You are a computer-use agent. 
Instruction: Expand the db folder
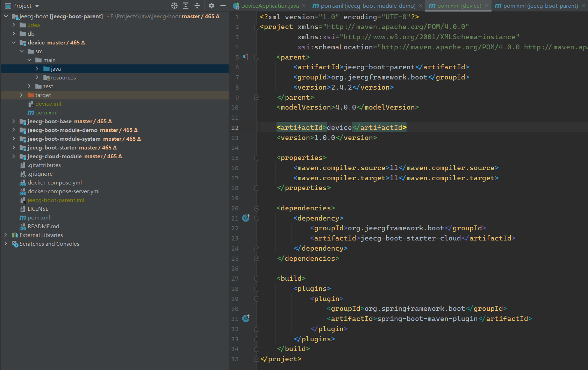(x=14, y=34)
